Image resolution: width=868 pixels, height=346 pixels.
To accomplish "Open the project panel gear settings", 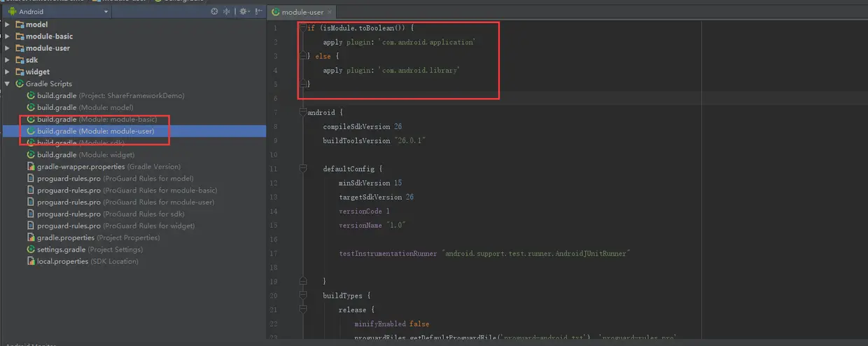I will click(243, 12).
